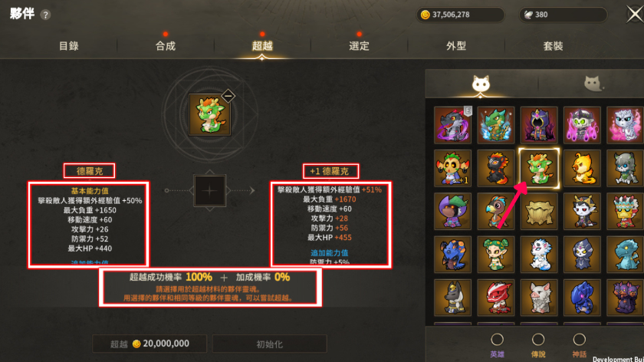Toggle the 傳說 filter radio button
The width and height of the screenshot is (644, 362).
pos(538,340)
